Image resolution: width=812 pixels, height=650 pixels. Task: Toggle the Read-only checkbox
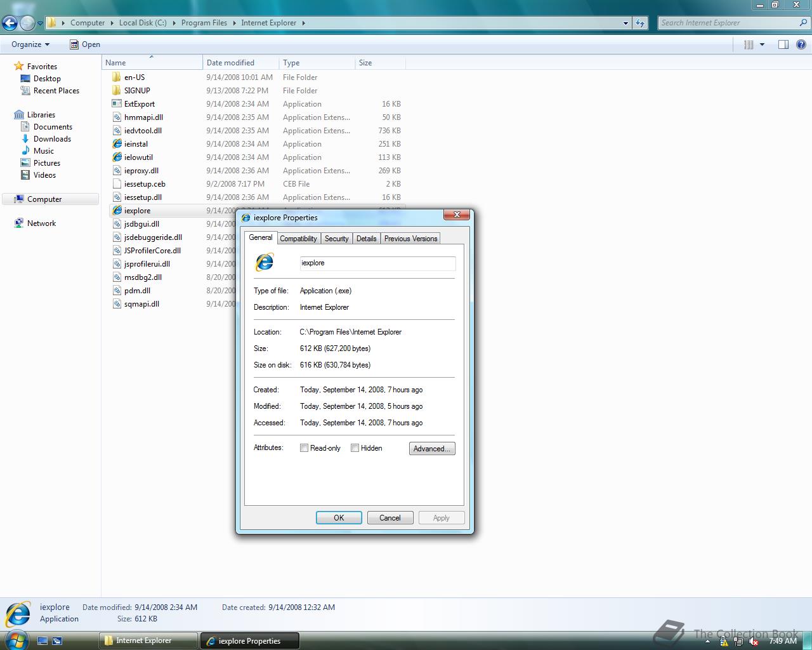(x=304, y=448)
